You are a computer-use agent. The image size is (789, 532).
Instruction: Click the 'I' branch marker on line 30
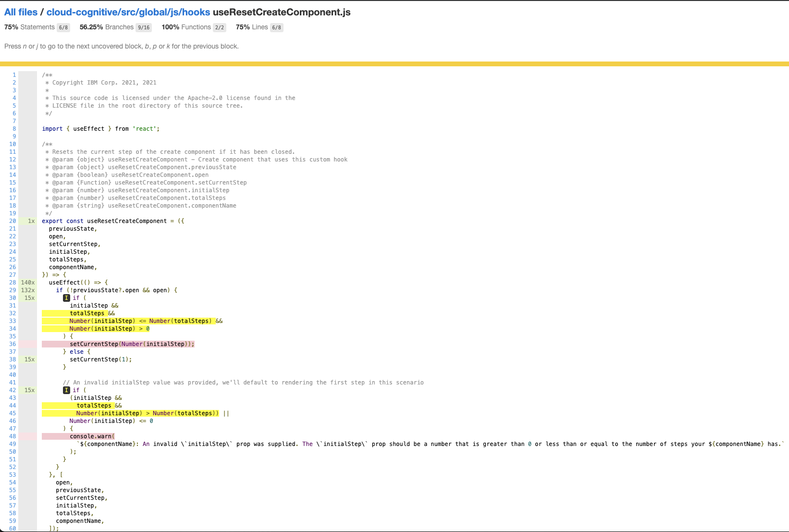tap(67, 298)
